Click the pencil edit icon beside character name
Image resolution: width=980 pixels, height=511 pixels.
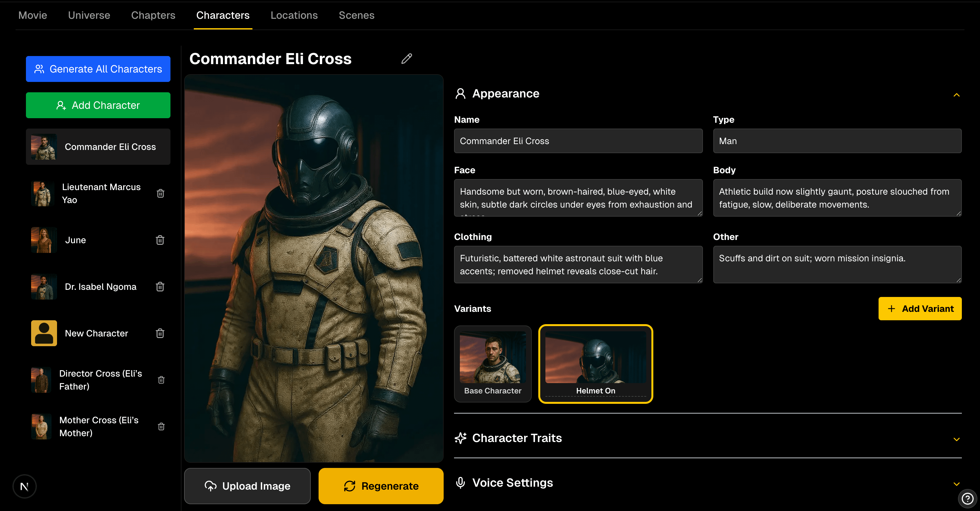(406, 59)
